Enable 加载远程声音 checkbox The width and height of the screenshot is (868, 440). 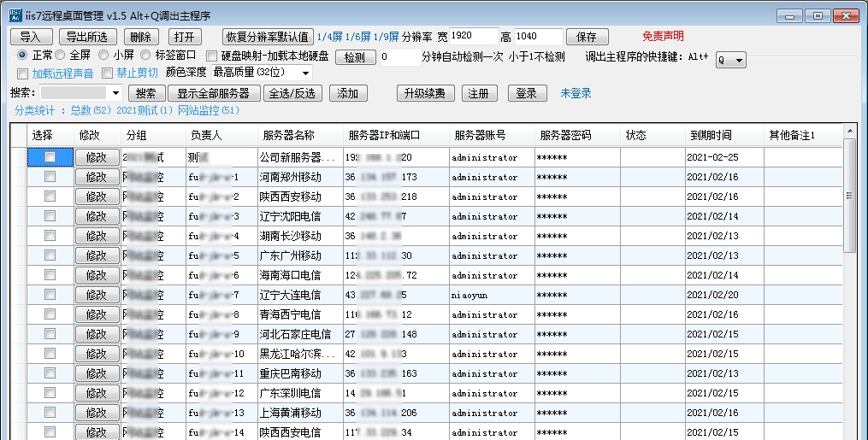[22, 73]
